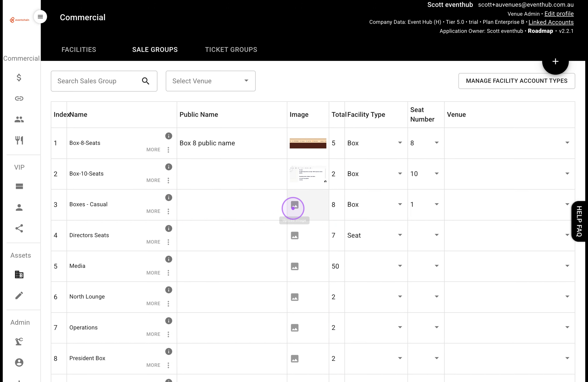The height and width of the screenshot is (382, 588).
Task: Open the Edit profile link
Action: [559, 14]
